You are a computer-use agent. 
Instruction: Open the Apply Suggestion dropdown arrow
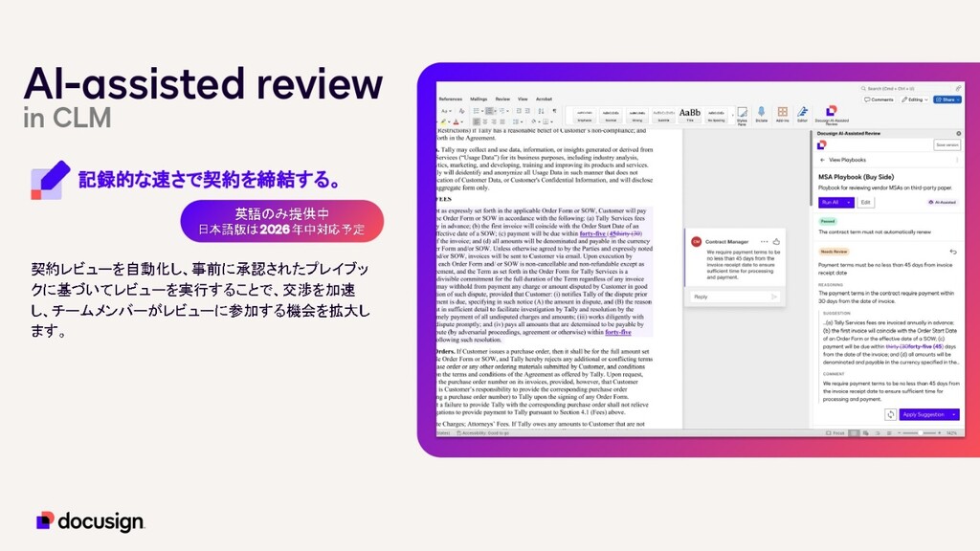click(954, 414)
